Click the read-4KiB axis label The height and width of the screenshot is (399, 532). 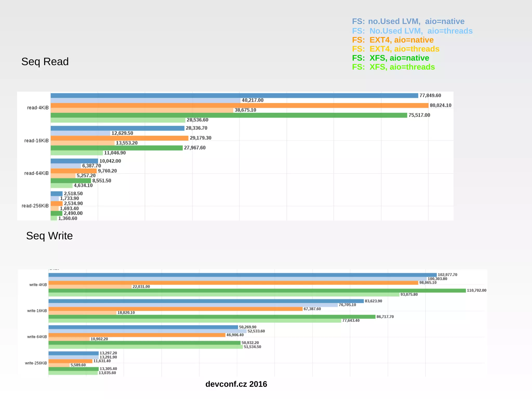tap(38, 108)
